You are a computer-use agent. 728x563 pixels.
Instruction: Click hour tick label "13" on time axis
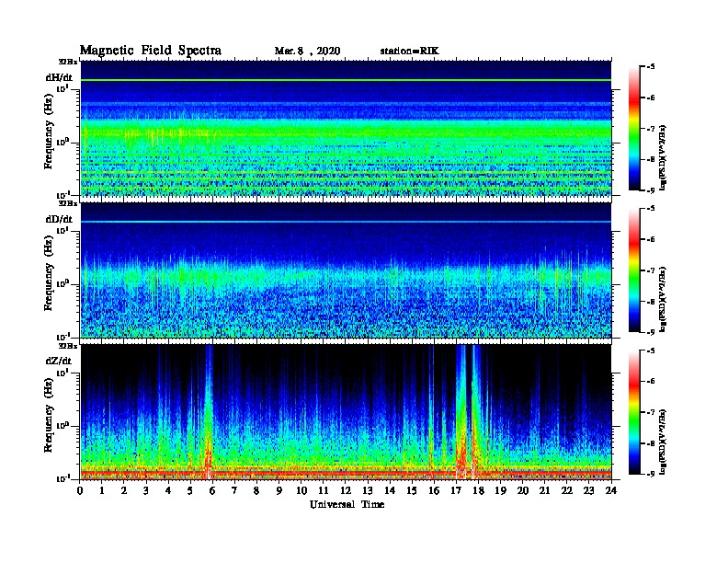tap(368, 490)
